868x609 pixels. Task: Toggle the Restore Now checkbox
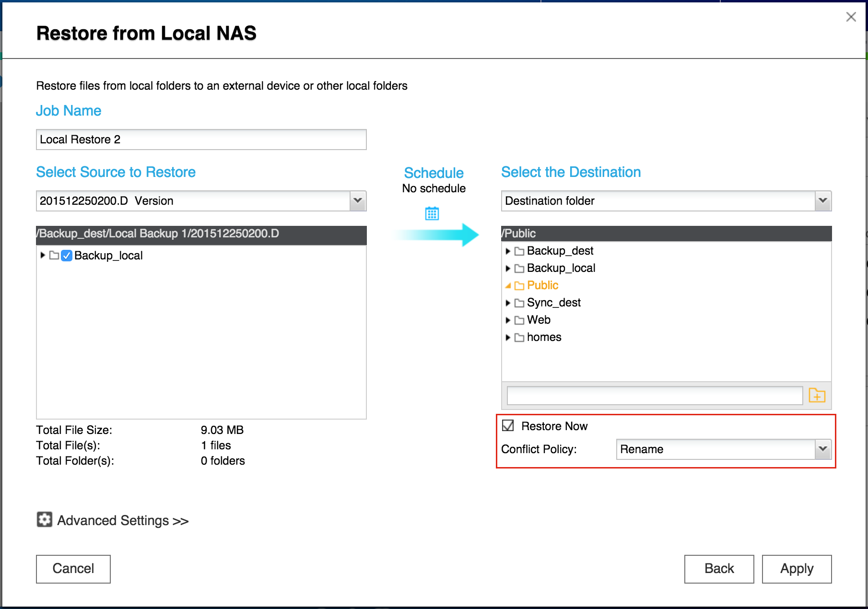tap(508, 426)
